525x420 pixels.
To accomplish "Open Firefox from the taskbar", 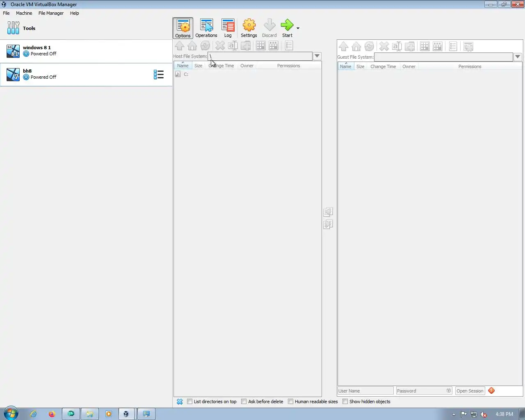I will click(x=52, y=414).
